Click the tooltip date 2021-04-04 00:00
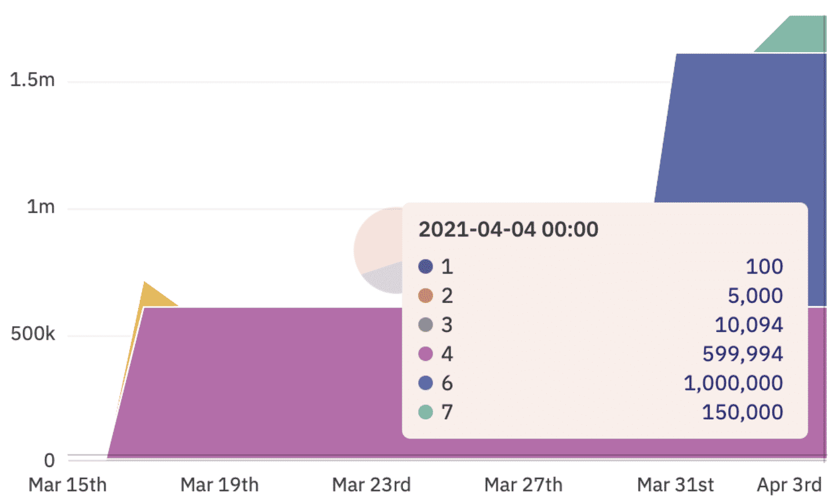The height and width of the screenshot is (504, 828). (x=509, y=229)
